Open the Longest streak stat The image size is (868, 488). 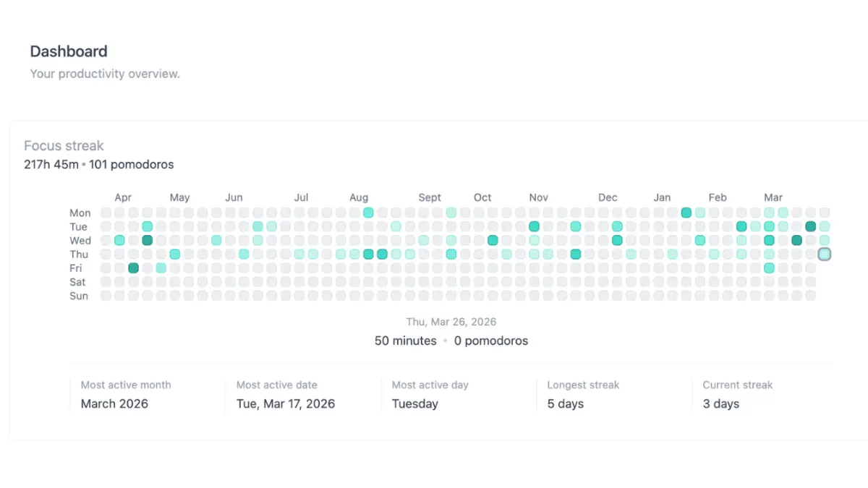[615, 395]
